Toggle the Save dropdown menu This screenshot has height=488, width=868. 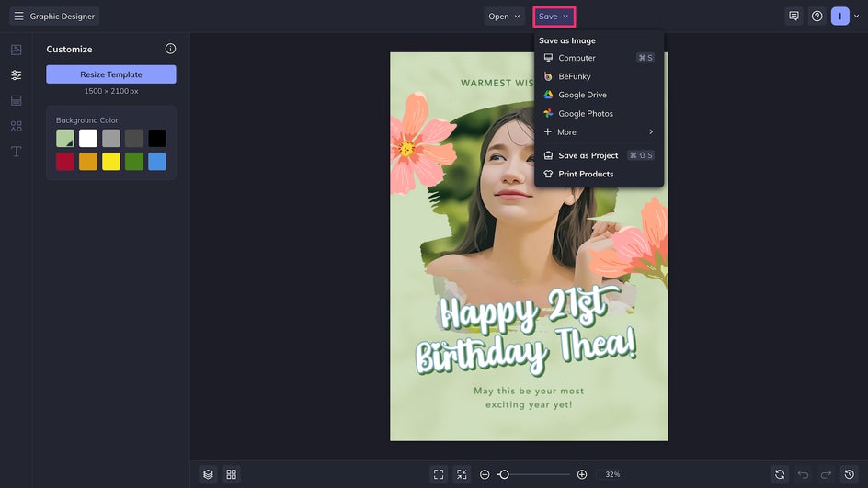tap(554, 17)
